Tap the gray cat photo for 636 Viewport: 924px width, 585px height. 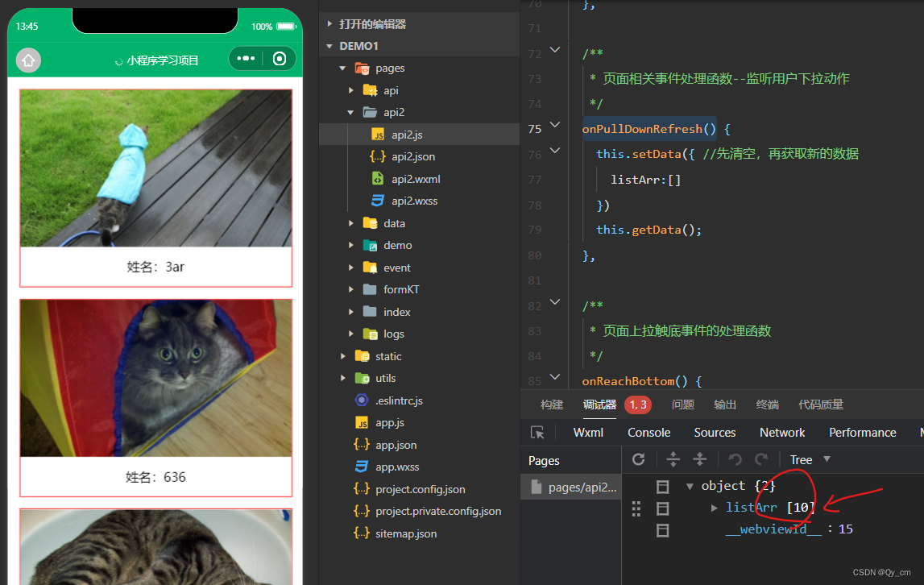(x=156, y=378)
